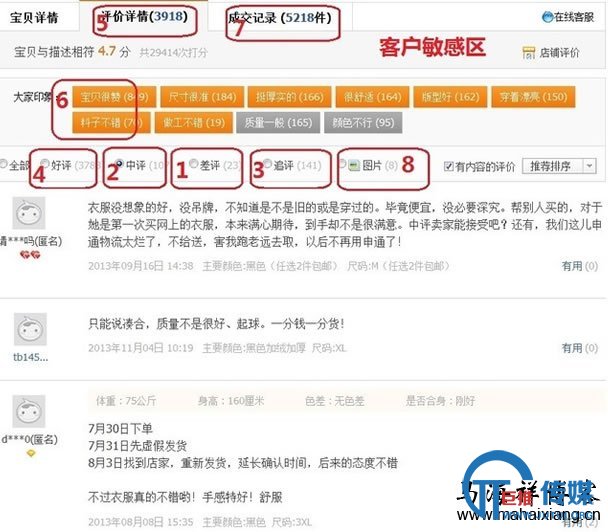This screenshot has width=608, height=532.
Task: Click the 在线客服 chat icon
Action: click(x=547, y=17)
